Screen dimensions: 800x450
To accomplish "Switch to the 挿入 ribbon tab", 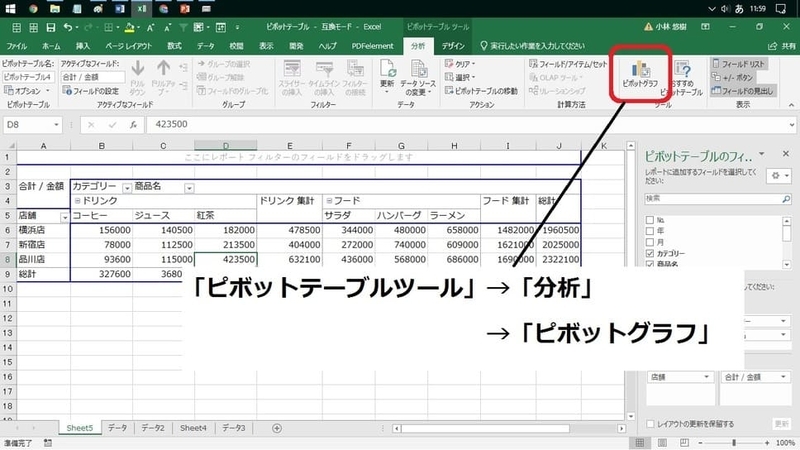I will pos(83,46).
